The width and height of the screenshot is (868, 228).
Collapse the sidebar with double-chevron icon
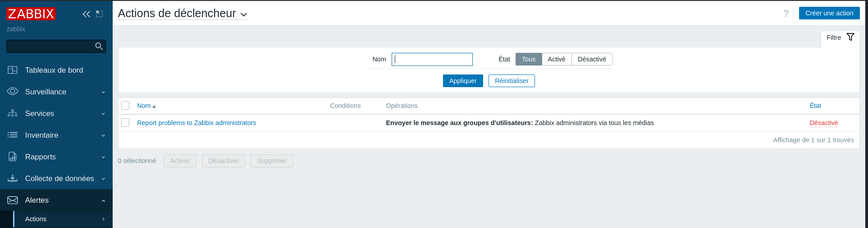(x=86, y=14)
